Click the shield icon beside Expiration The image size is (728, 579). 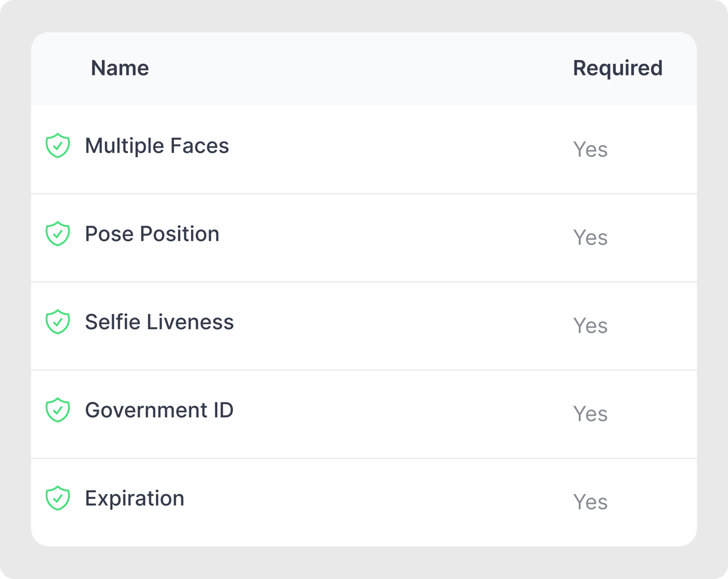pos(58,498)
